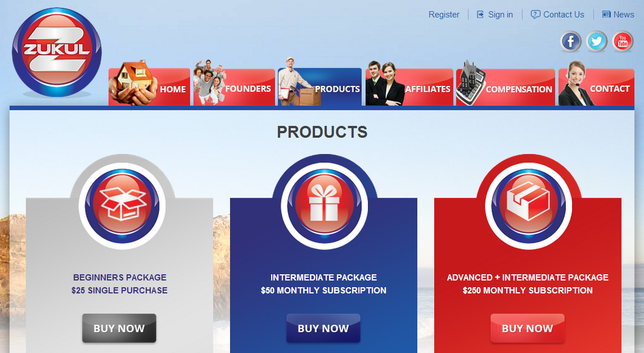
Task: Click the Contact Us speech bubble icon
Action: point(535,15)
